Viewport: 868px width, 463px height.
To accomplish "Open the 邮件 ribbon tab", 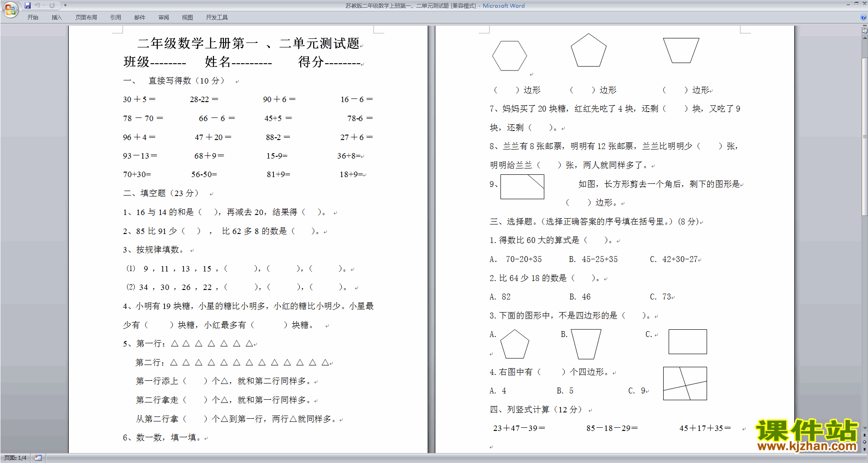I will [140, 17].
